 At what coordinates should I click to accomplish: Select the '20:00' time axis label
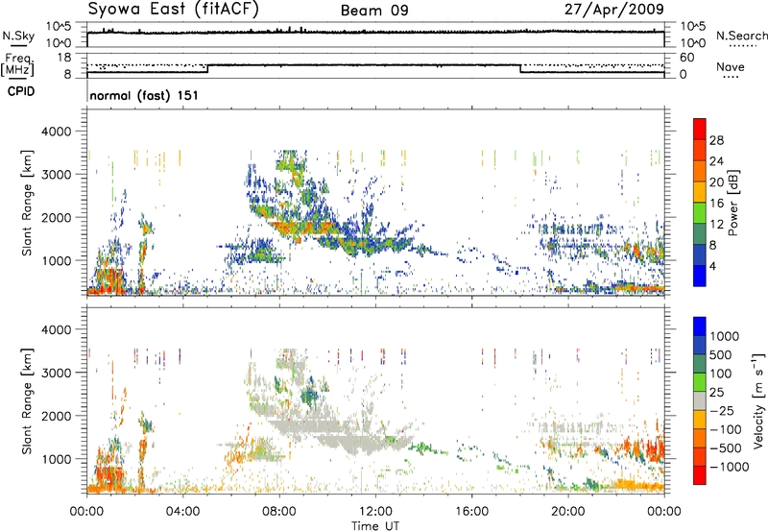(568, 512)
